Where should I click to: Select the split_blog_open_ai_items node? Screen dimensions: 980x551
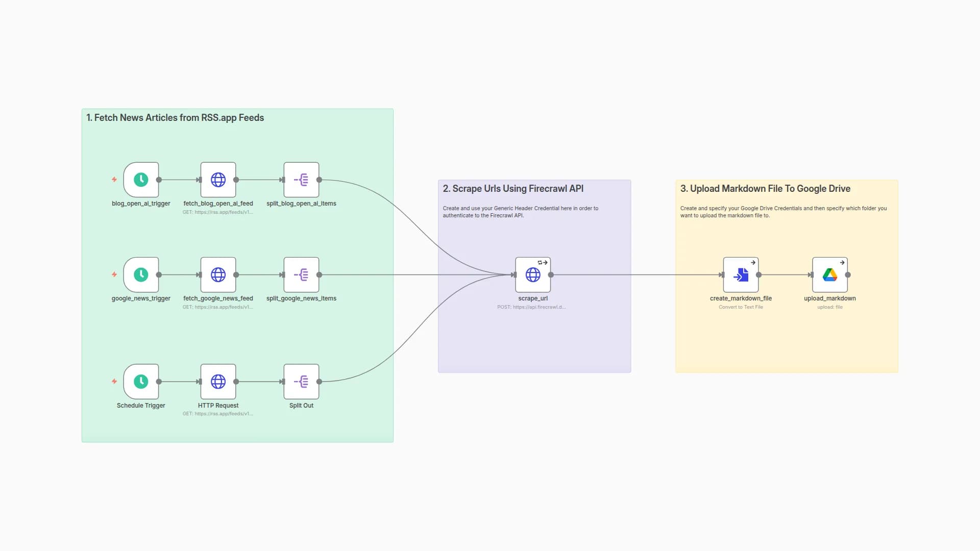pyautogui.click(x=301, y=180)
